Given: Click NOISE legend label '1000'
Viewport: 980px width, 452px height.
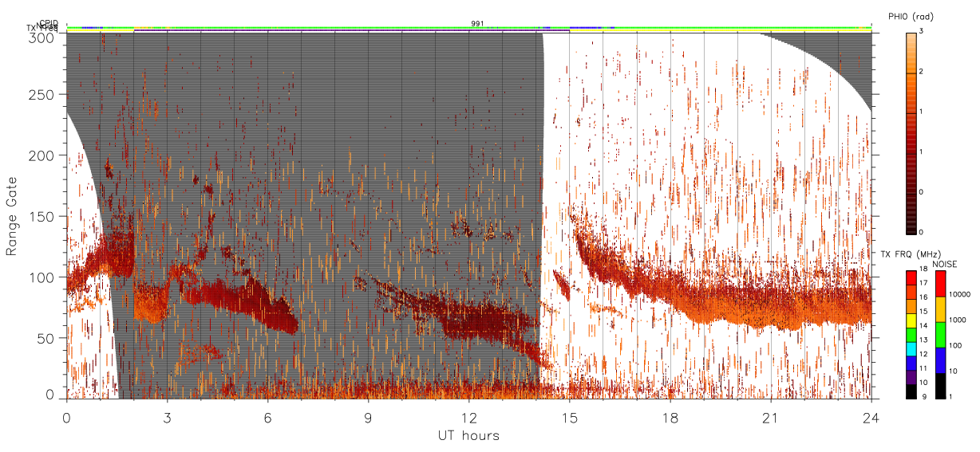Looking at the screenshot, I should pyautogui.click(x=958, y=320).
